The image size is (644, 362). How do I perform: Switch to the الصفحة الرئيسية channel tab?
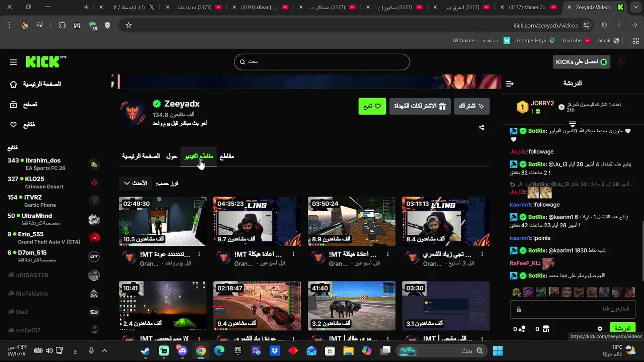[141, 156]
